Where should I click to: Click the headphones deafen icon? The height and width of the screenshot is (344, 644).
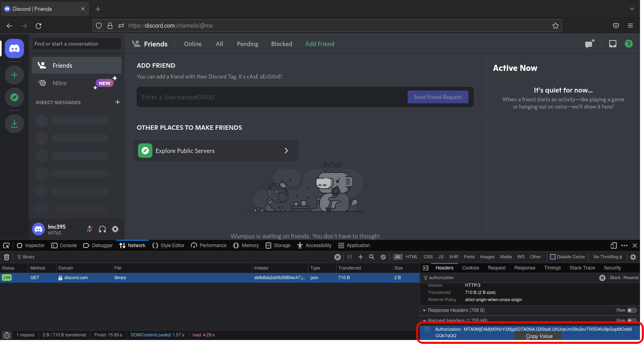pyautogui.click(x=102, y=229)
